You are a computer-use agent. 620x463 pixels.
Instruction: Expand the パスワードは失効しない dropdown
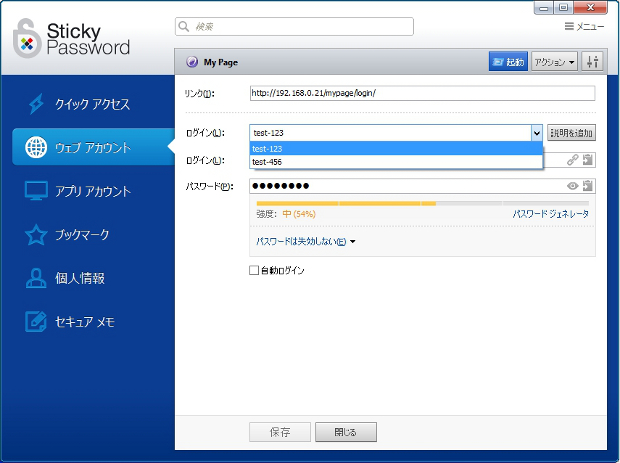click(305, 241)
